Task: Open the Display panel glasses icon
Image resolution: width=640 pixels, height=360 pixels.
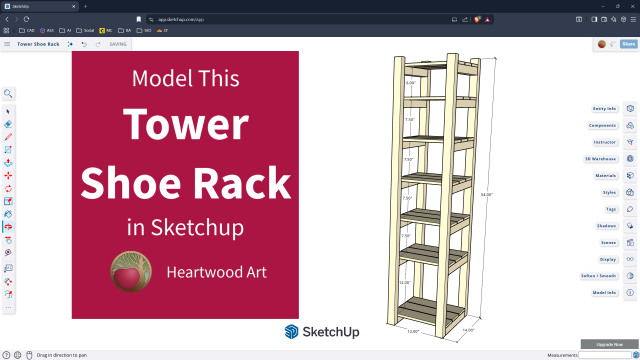Action: (630, 259)
